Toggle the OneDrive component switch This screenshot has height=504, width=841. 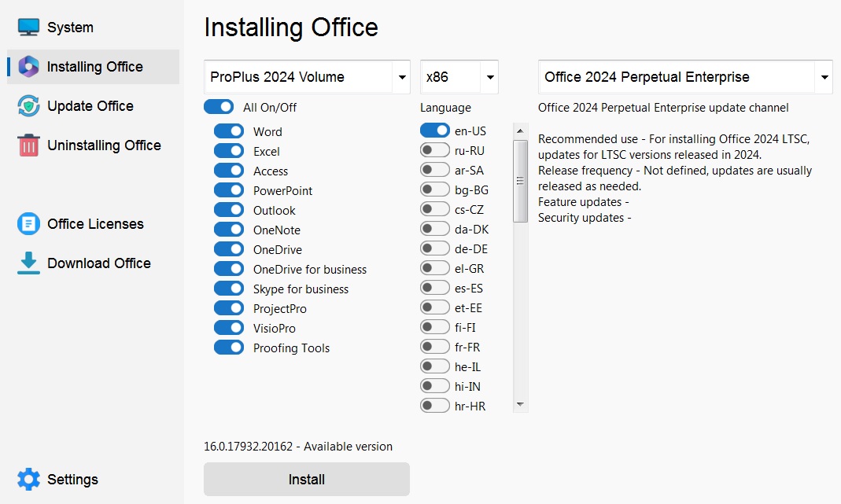229,249
